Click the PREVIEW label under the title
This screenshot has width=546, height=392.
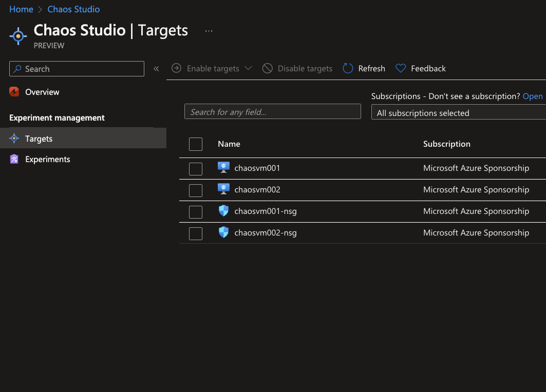click(49, 46)
